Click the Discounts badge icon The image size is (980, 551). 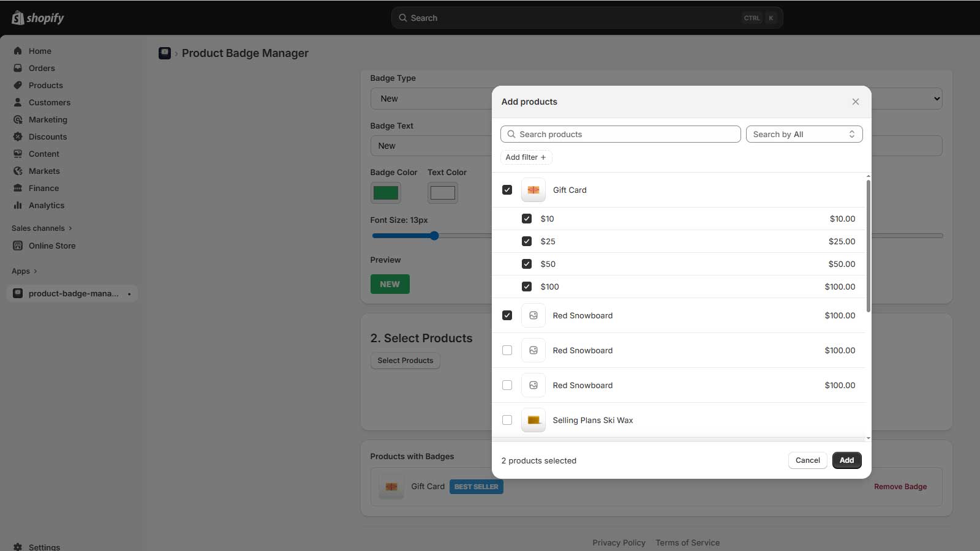18,137
